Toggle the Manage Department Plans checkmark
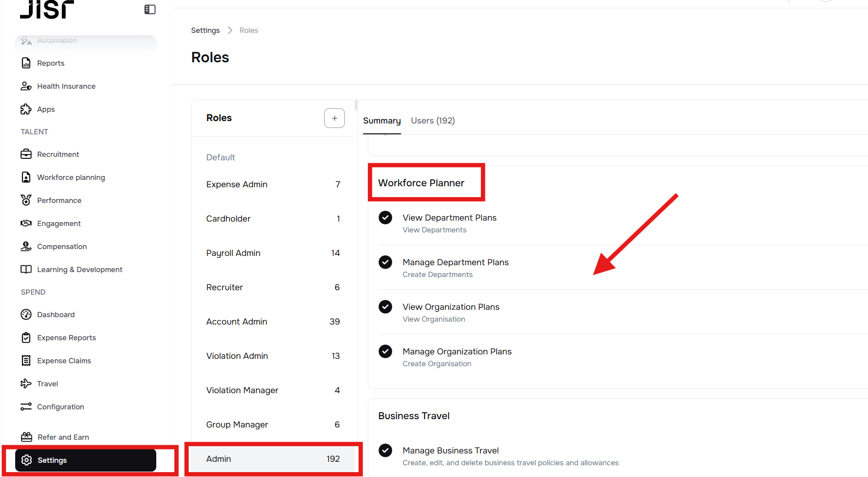 click(x=386, y=262)
